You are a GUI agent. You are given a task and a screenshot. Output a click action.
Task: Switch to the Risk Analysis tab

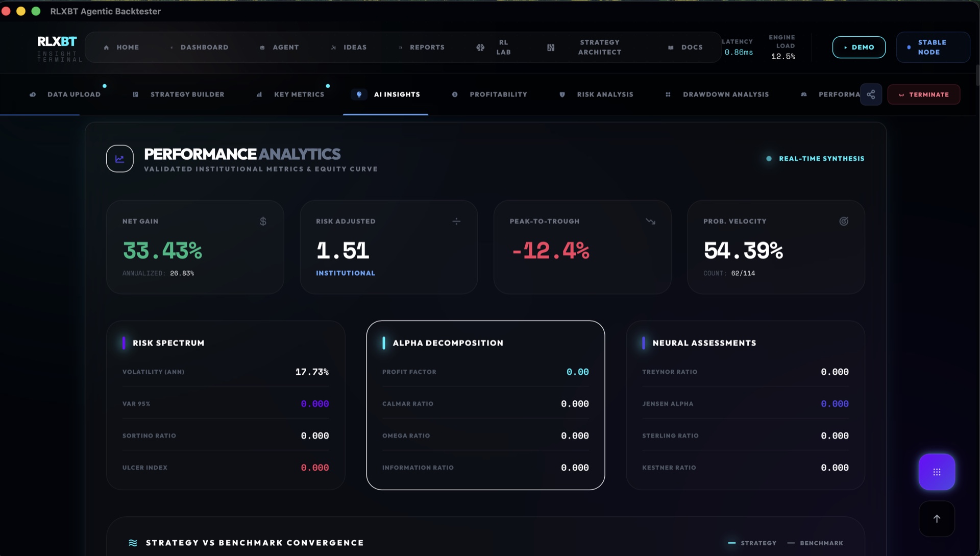(596, 94)
